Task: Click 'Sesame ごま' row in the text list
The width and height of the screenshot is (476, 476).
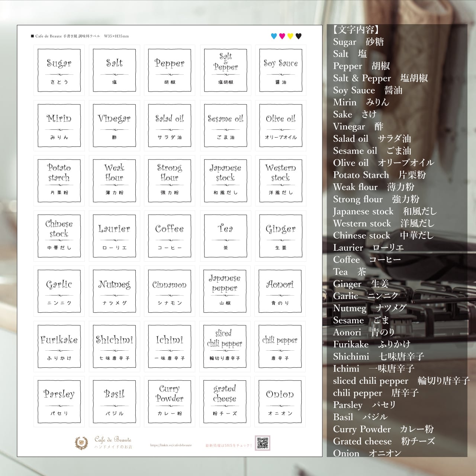Action: (x=361, y=320)
